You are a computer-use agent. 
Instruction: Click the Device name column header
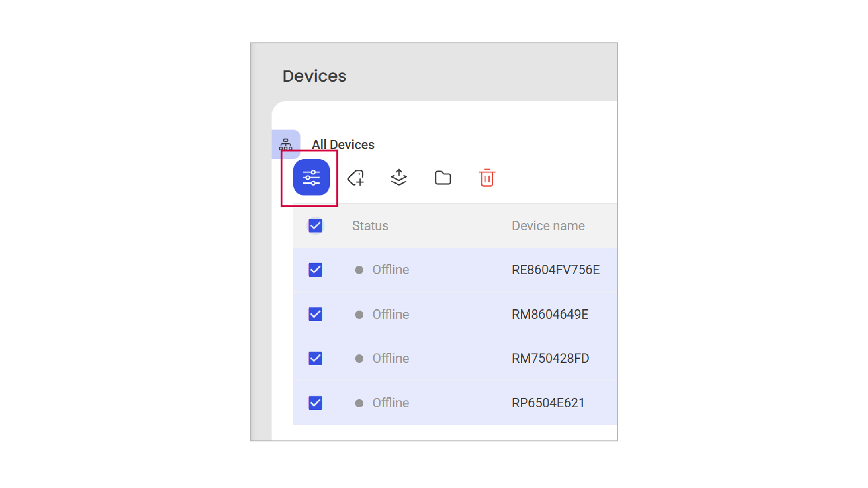[548, 226]
